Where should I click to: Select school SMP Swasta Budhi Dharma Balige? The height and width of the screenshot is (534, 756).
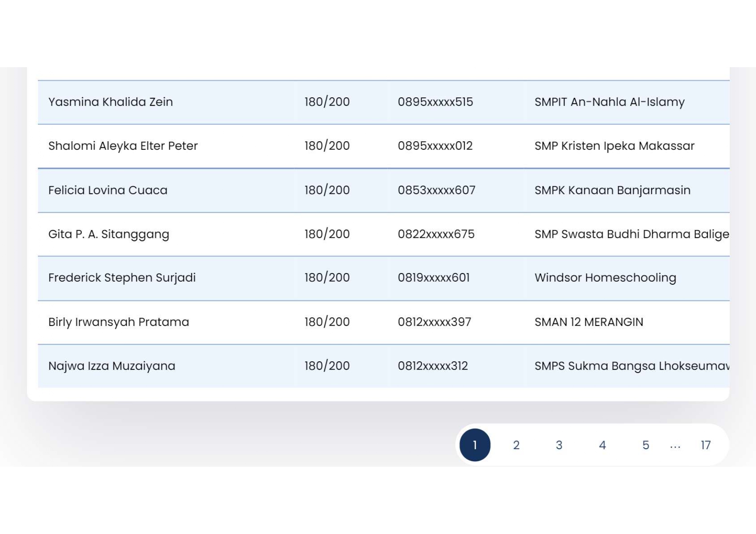(632, 234)
